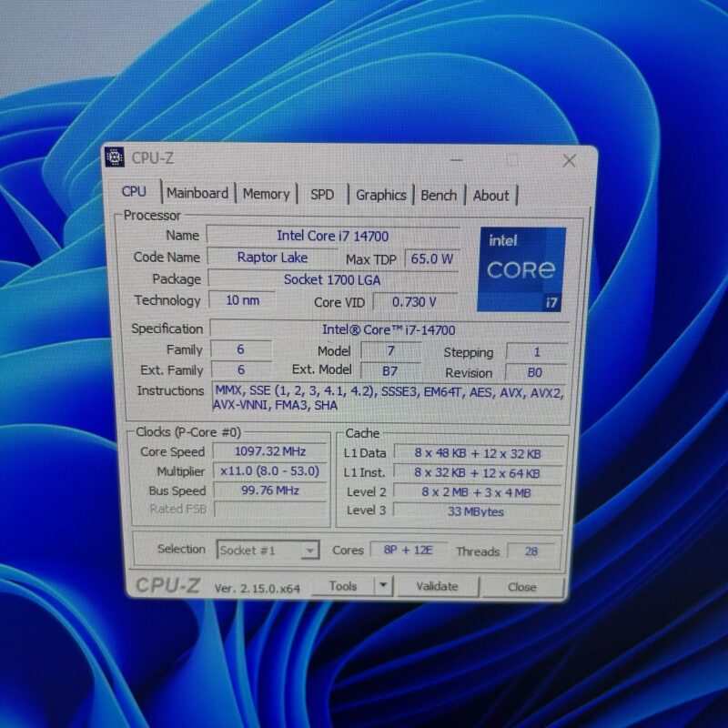Click the CPU-Z icon in the title bar
Viewport: 728px width, 728px height.
pyautogui.click(x=115, y=157)
